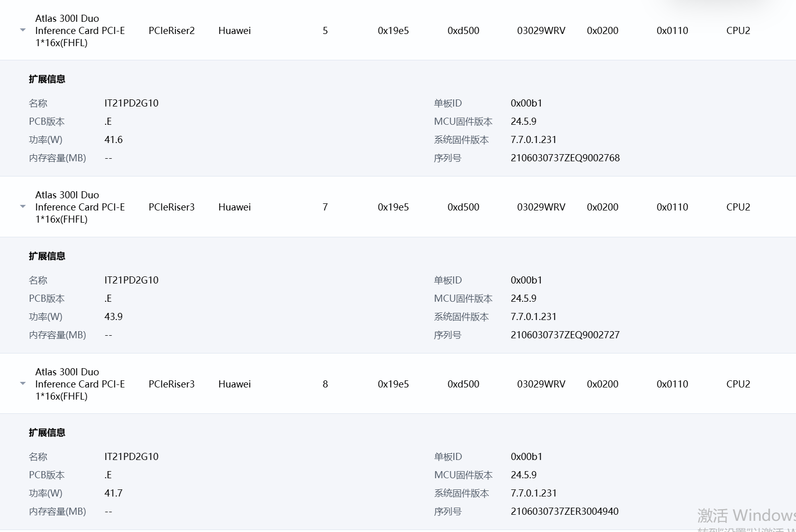Viewport: 796px width, 532px height.
Task: Collapse the slot 5 Atlas 300I card row
Action: coord(23,30)
